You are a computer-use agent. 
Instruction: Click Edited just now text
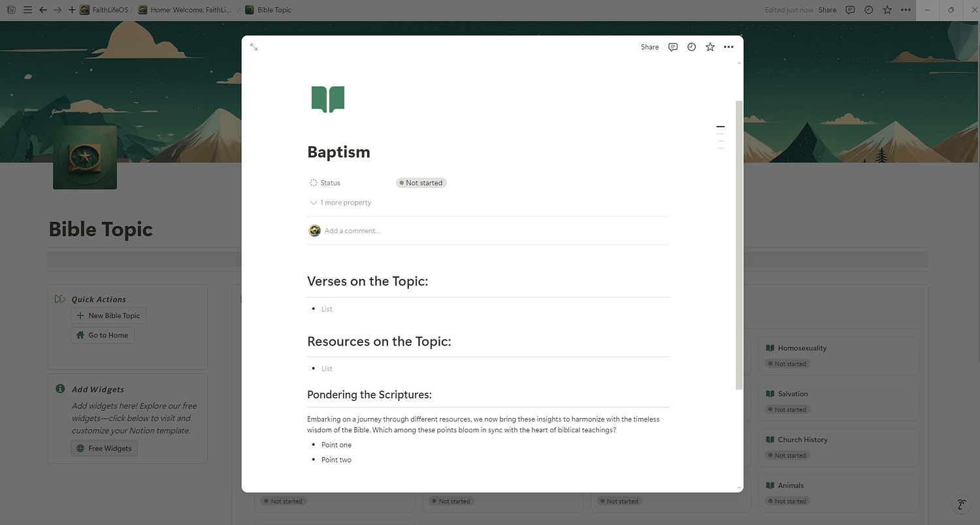click(789, 10)
